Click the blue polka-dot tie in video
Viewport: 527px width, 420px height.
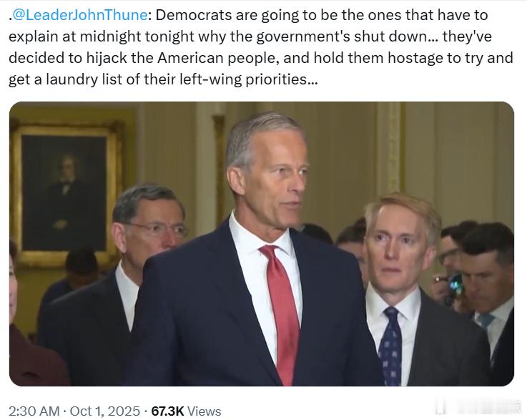[x=390, y=346]
